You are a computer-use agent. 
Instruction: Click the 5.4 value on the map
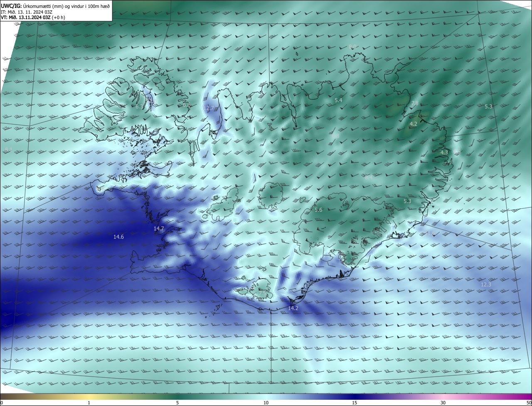pos(338,100)
